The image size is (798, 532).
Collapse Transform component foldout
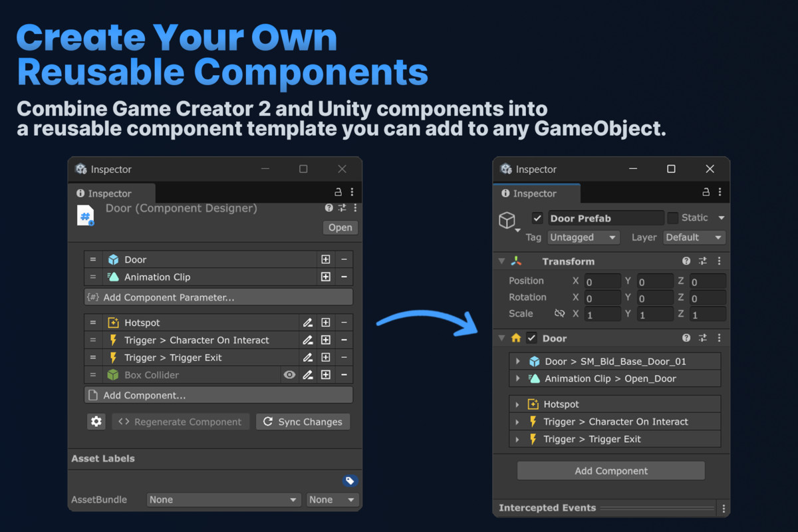coord(502,261)
